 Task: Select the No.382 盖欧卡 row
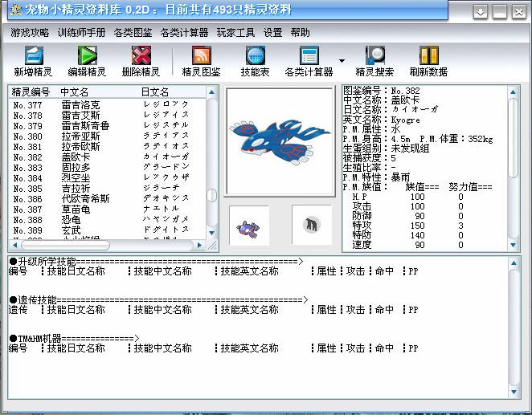pos(107,157)
